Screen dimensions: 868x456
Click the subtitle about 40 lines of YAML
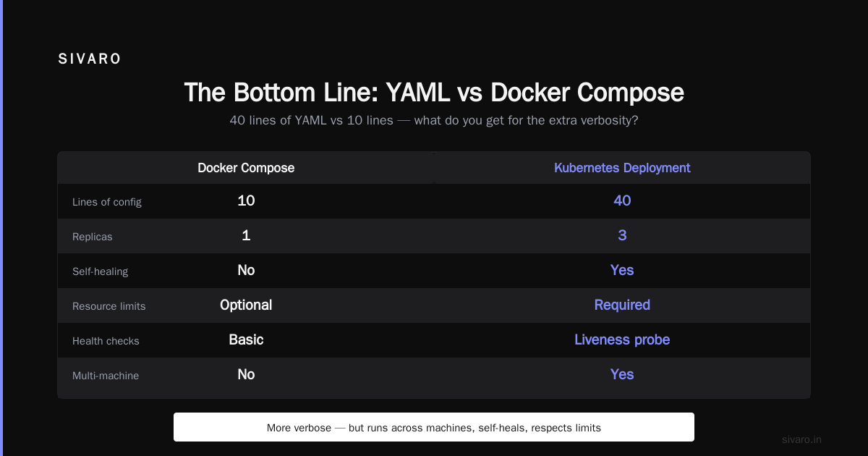[434, 120]
